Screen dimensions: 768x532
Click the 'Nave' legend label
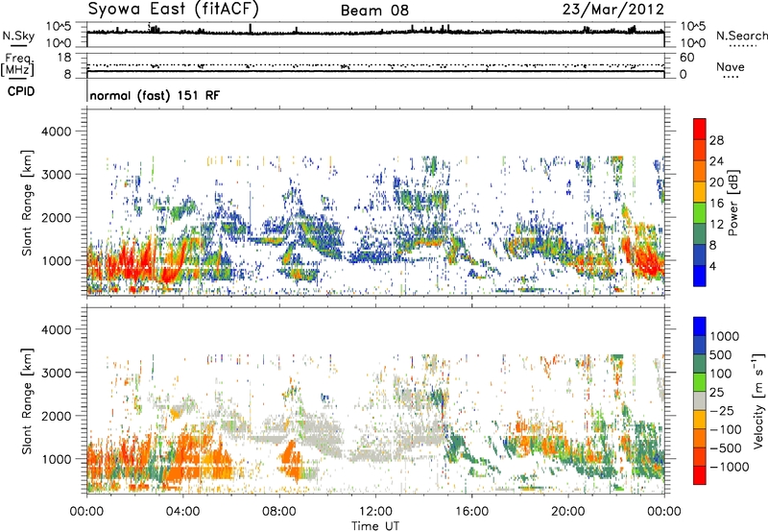[731, 67]
